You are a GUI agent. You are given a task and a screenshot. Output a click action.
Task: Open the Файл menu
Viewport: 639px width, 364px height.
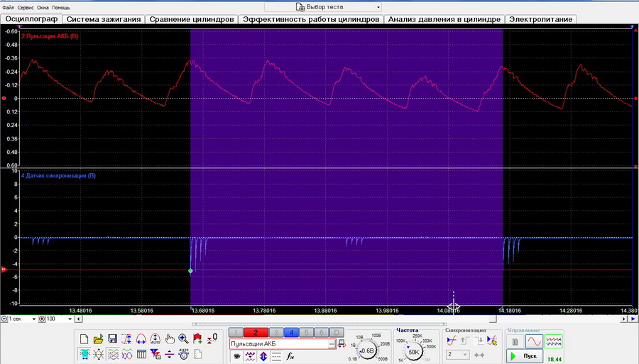8,7
